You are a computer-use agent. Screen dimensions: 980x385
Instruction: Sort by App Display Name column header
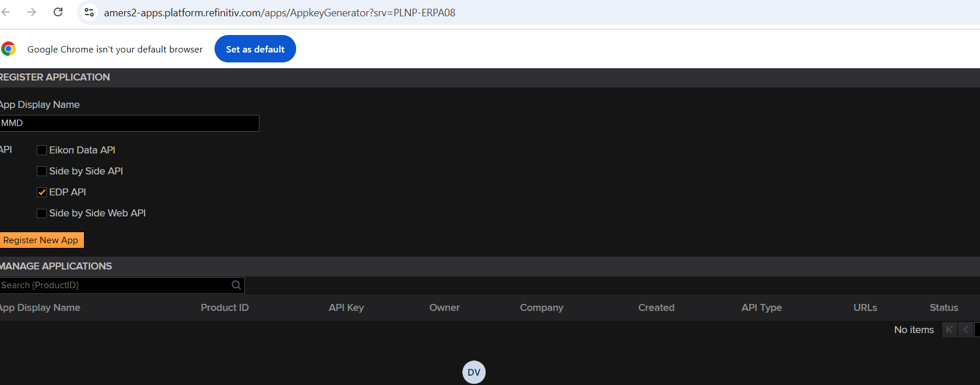tap(40, 307)
